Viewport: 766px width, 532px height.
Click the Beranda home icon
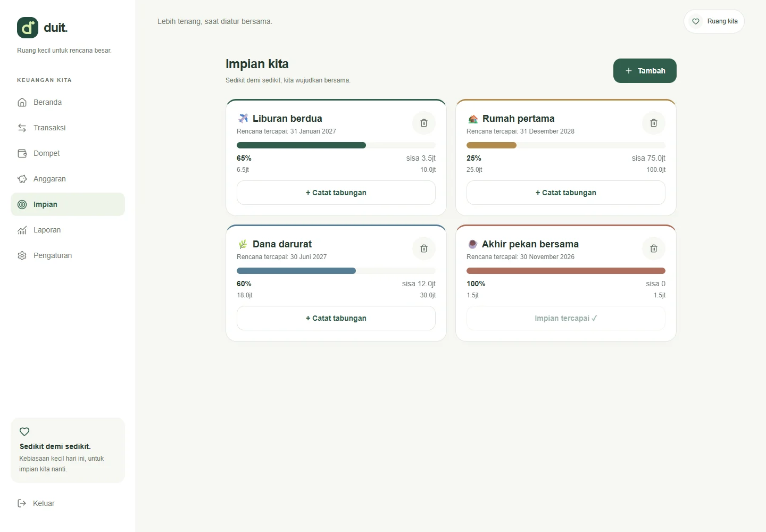[x=22, y=102]
